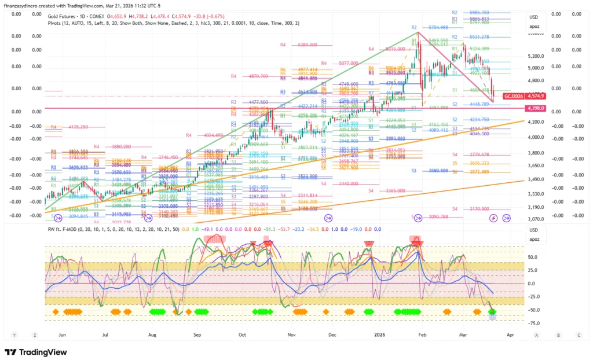Open the apoz selector in the indicator pane
This screenshot has width=593, height=364.
tap(533, 238)
